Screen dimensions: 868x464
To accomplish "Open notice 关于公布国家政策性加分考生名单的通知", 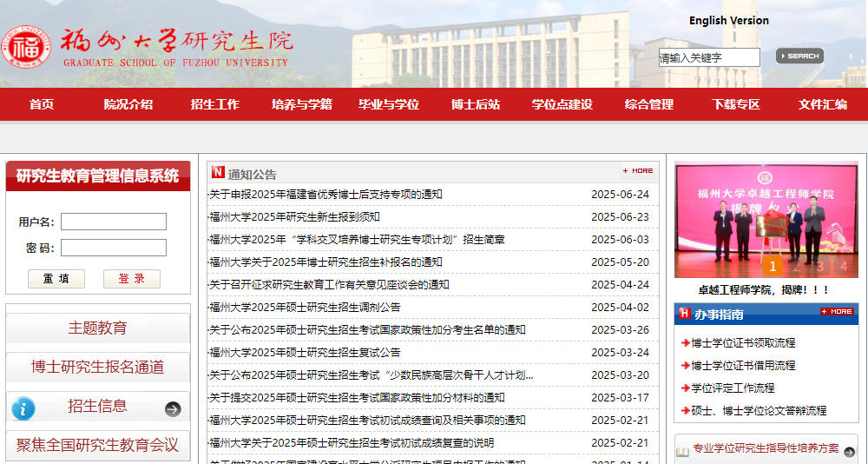I will [367, 330].
